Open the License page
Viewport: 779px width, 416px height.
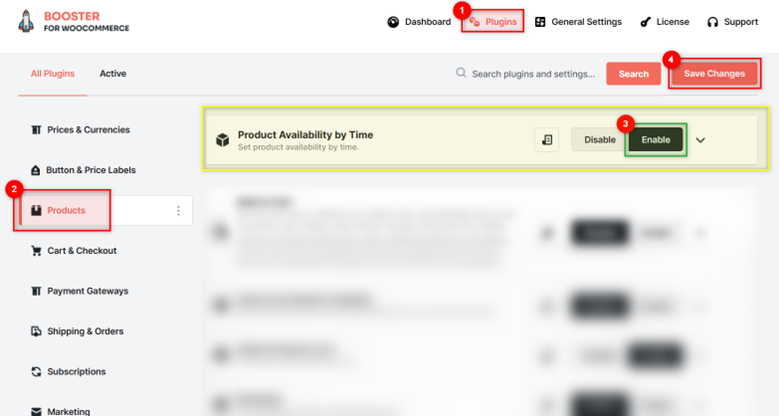click(665, 22)
